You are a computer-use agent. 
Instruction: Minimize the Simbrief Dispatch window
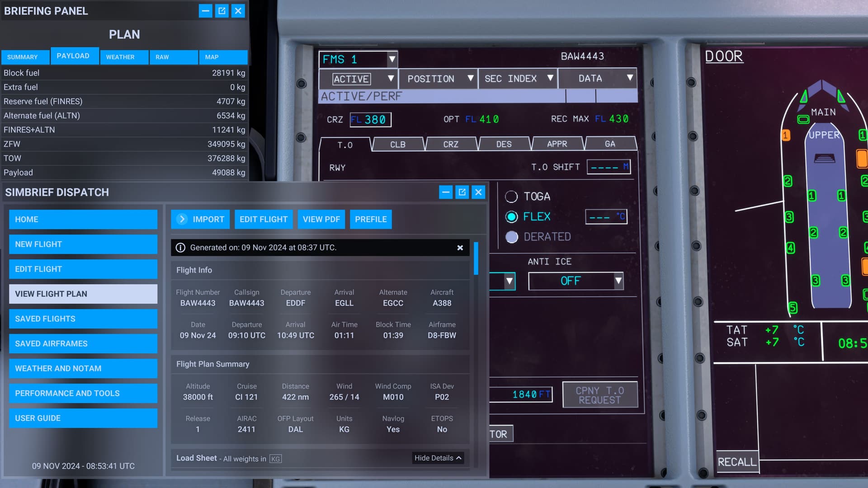446,192
